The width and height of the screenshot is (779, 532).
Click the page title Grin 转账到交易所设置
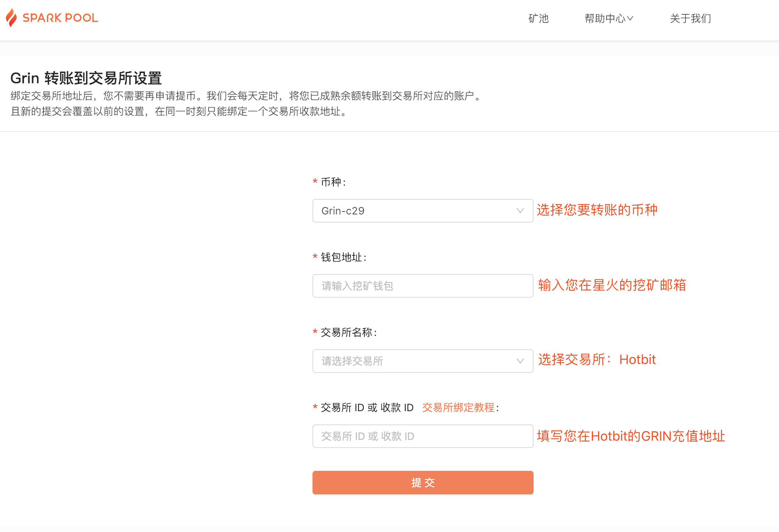click(86, 78)
